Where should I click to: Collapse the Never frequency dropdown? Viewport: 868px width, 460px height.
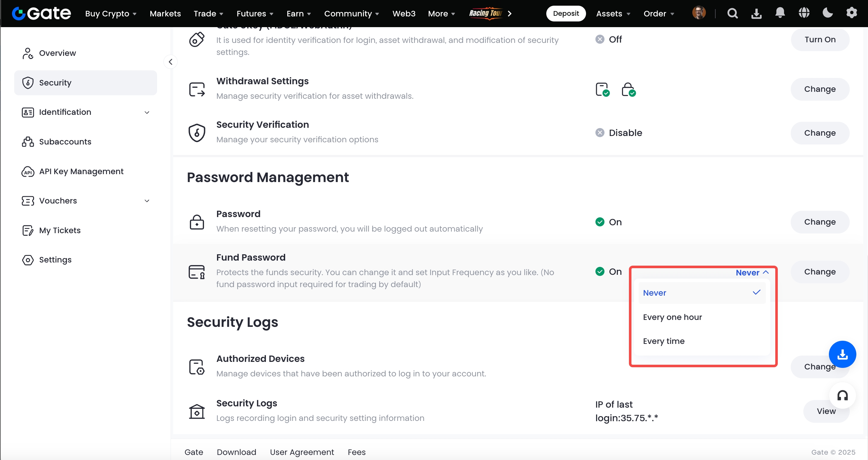click(752, 272)
